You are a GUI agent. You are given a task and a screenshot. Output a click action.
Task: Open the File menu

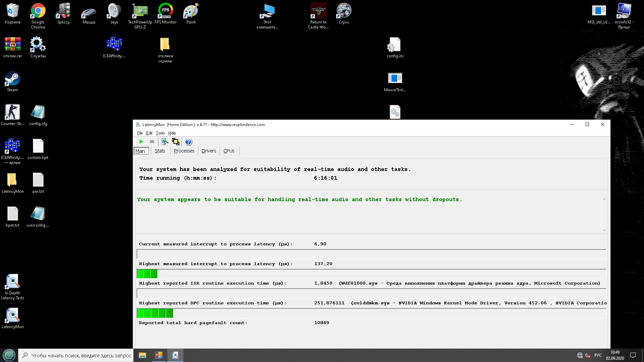pos(140,133)
